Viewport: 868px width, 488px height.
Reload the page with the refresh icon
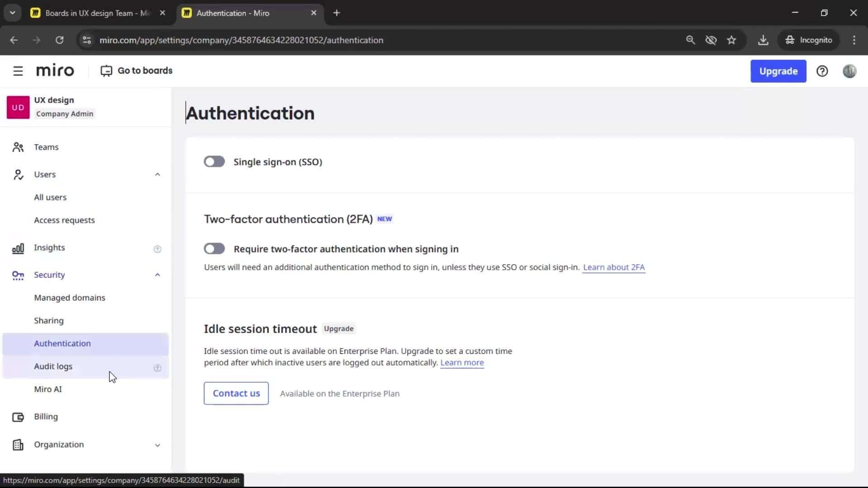pos(59,40)
